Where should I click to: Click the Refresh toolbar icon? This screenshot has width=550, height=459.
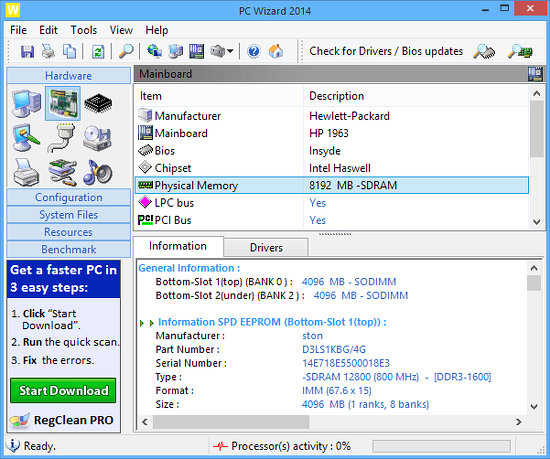[98, 52]
